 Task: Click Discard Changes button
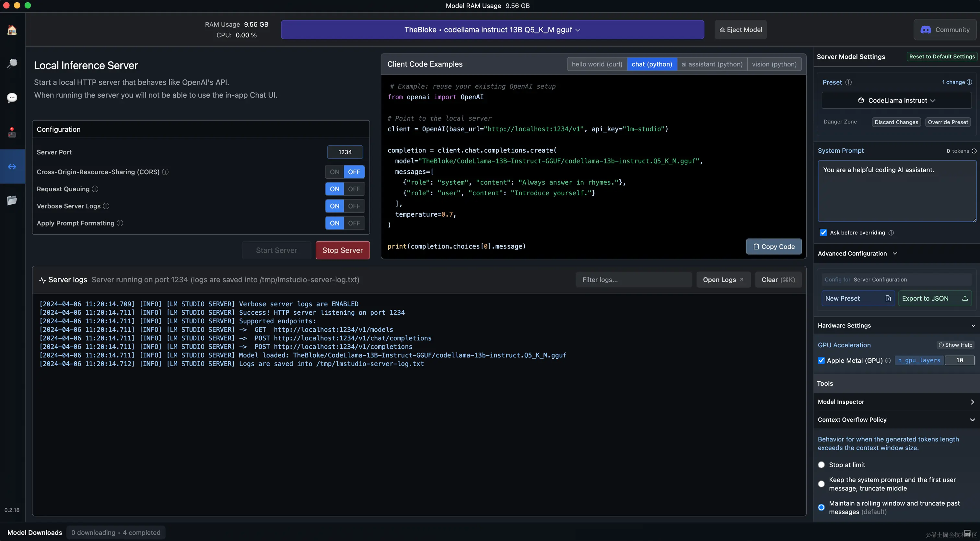[x=896, y=122]
